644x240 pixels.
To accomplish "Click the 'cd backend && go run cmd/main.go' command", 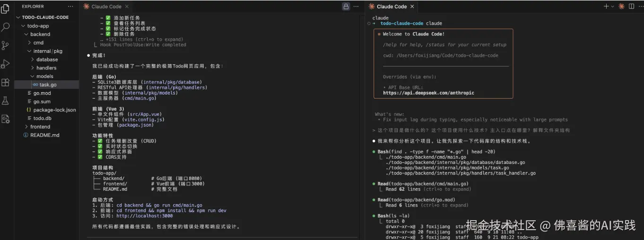I will tap(159, 206).
